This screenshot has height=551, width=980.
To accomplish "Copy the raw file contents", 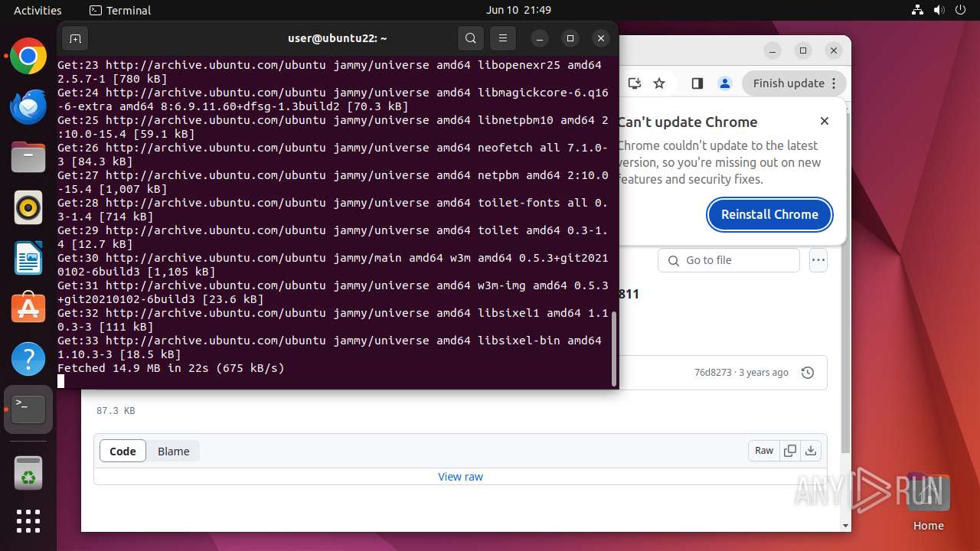I will coord(790,451).
